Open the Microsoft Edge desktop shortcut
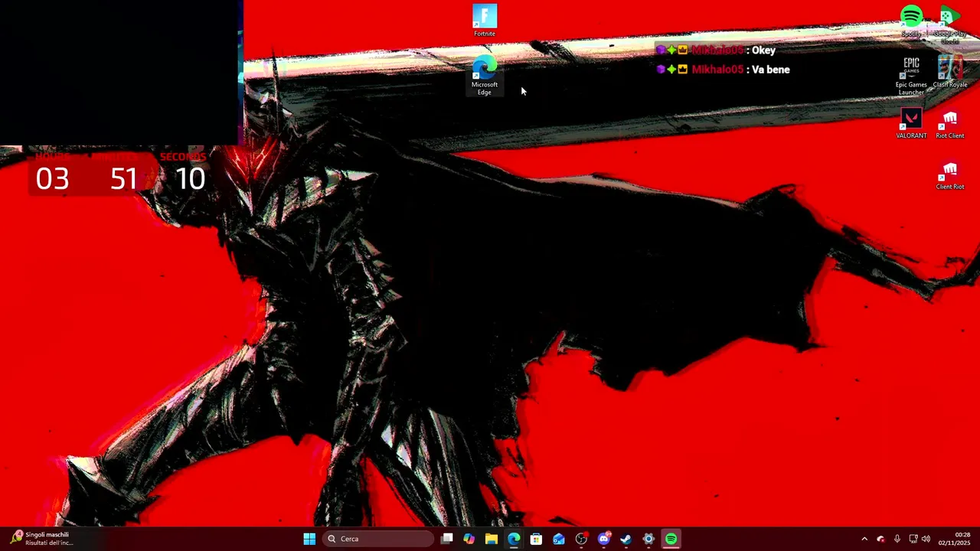The height and width of the screenshot is (551, 980). coord(485,75)
